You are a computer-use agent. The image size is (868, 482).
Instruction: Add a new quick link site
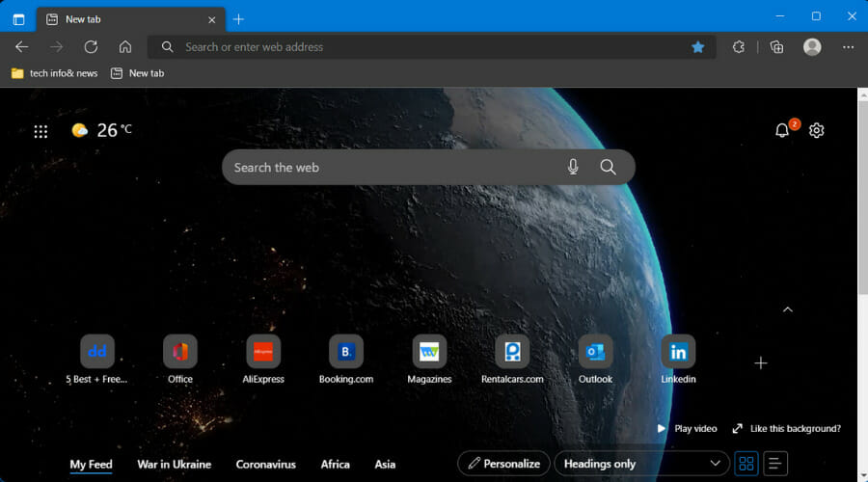tap(761, 363)
